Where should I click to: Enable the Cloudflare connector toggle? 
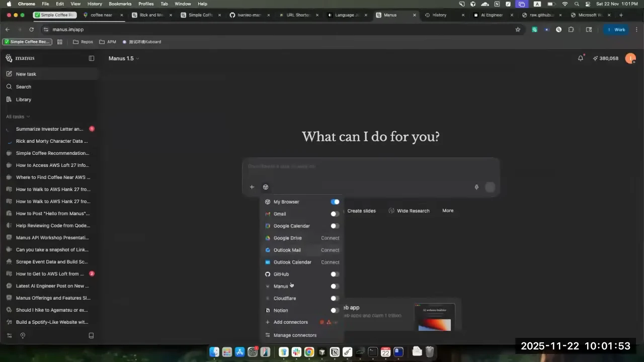[335, 298]
